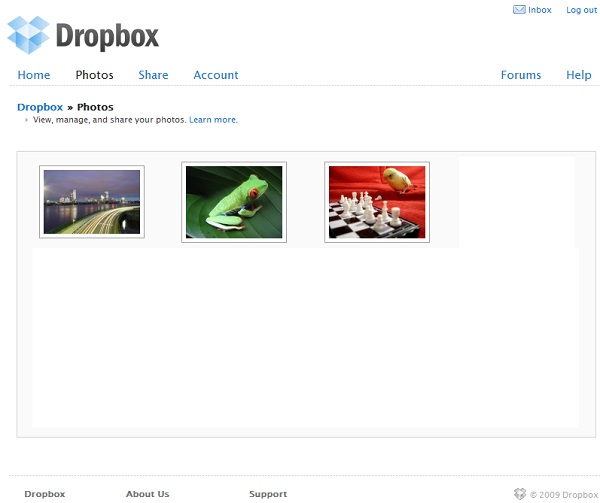Click the Log out link

pyautogui.click(x=582, y=10)
